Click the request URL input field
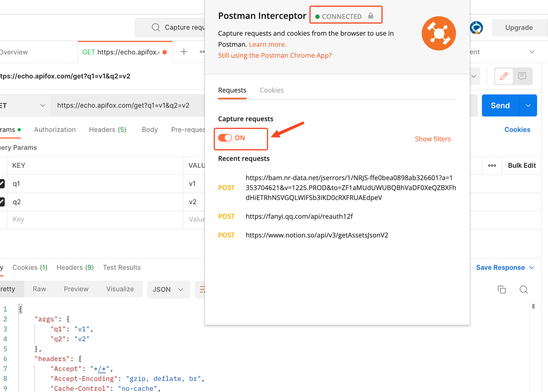This screenshot has width=548, height=392. coord(123,105)
